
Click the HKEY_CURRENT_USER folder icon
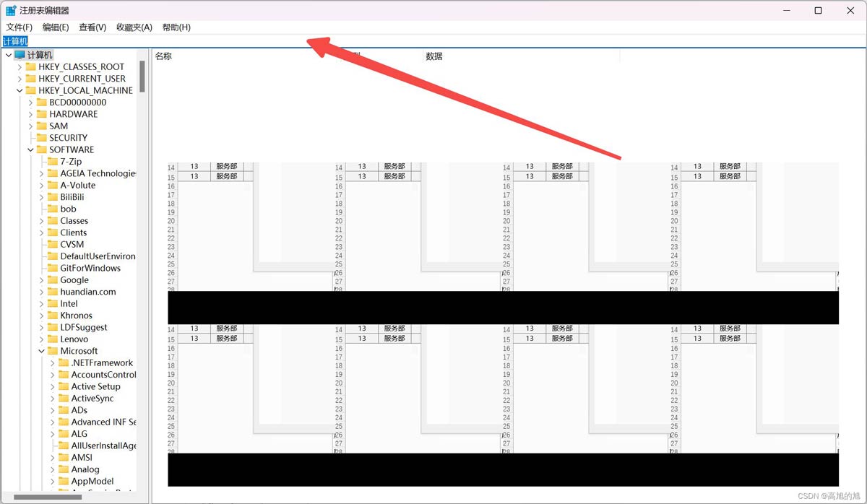(30, 79)
